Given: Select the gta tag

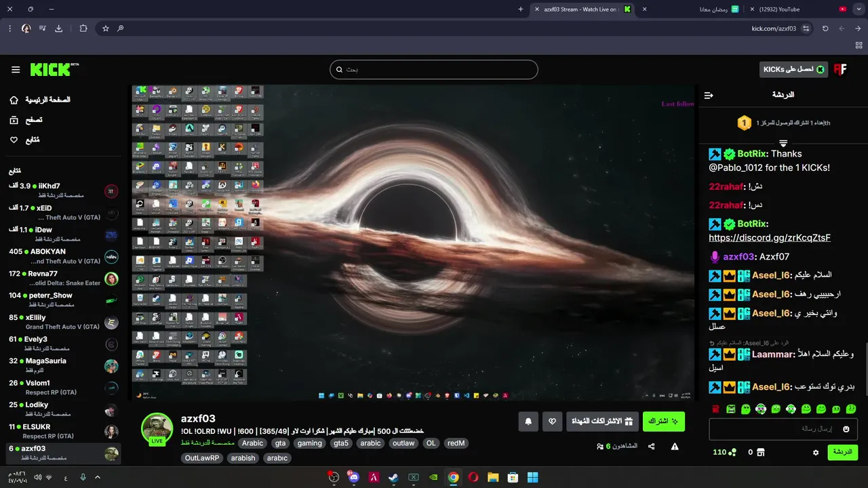Looking at the screenshot, I should [280, 443].
